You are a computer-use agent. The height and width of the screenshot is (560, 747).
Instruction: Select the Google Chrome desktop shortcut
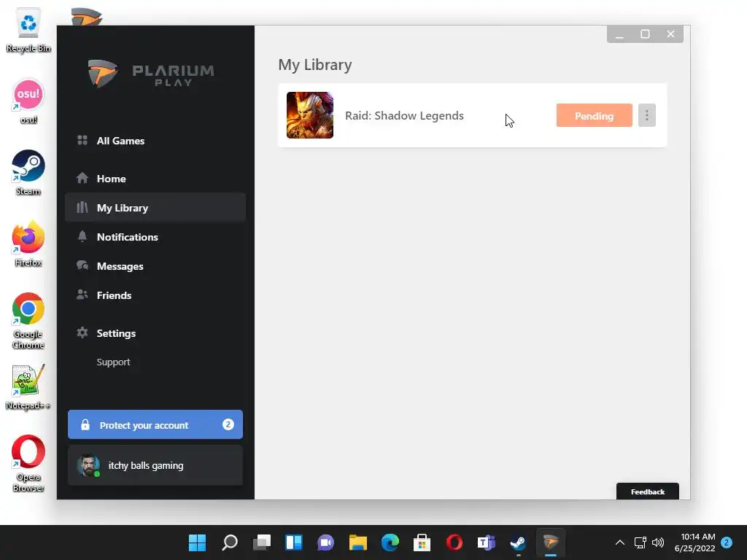(28, 321)
